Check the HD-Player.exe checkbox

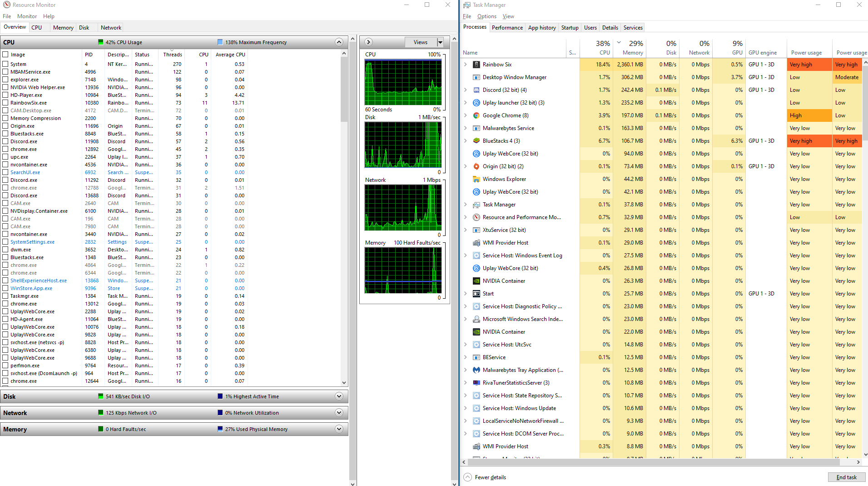pos(5,95)
